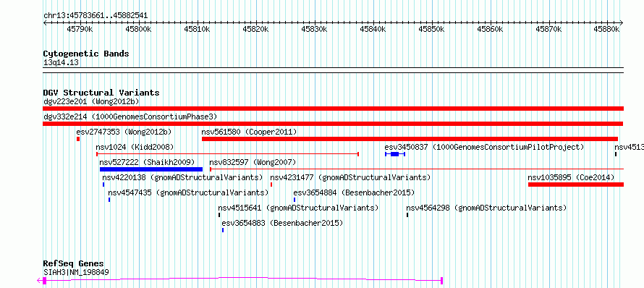644x288 pixels.
Task: Click the 45810k ruler tick label
Action: pyautogui.click(x=198, y=29)
